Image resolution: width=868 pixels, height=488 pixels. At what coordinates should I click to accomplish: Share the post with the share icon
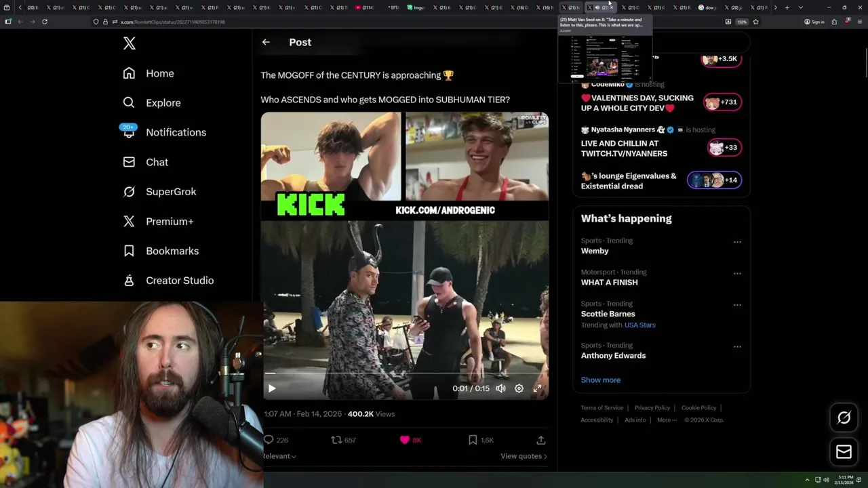[541, 440]
